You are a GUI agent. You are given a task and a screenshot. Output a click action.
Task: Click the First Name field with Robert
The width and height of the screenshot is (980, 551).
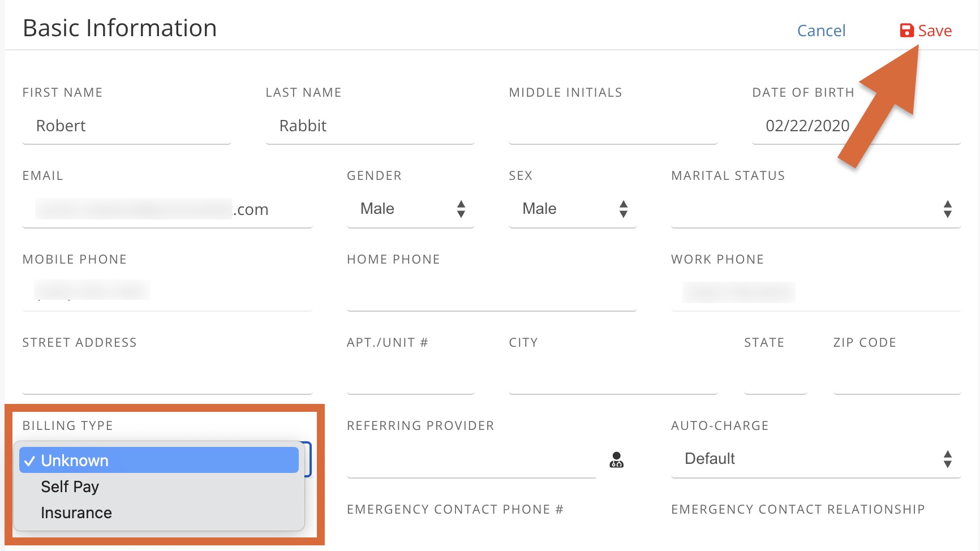tap(126, 126)
